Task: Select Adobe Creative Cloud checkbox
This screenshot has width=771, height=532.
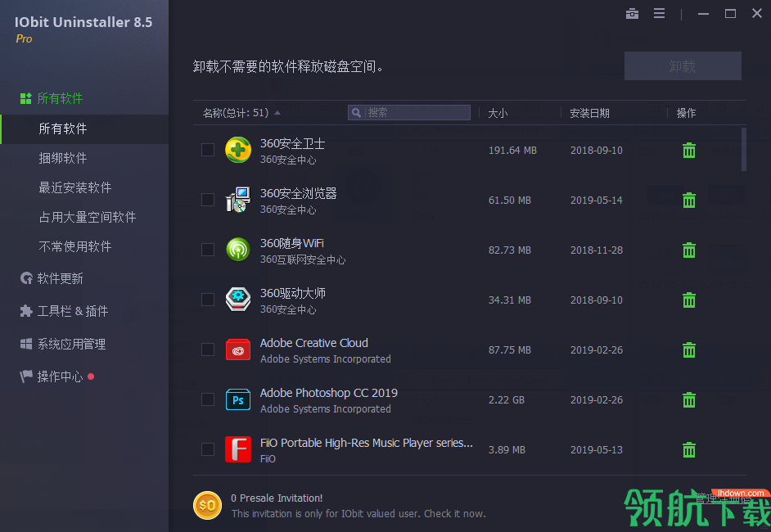Action: point(208,349)
